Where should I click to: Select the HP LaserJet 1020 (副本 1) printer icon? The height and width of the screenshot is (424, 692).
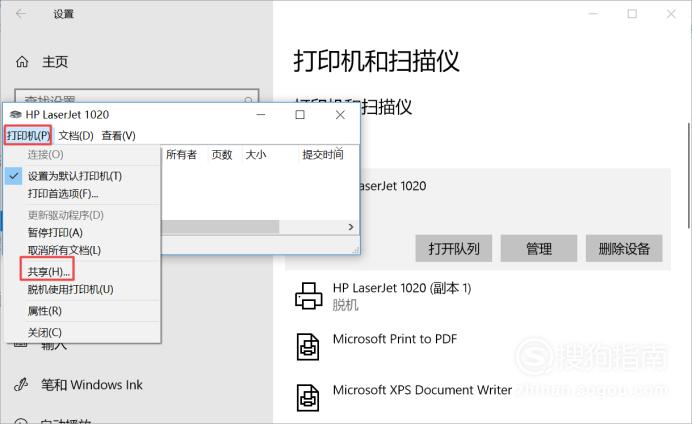(x=308, y=296)
